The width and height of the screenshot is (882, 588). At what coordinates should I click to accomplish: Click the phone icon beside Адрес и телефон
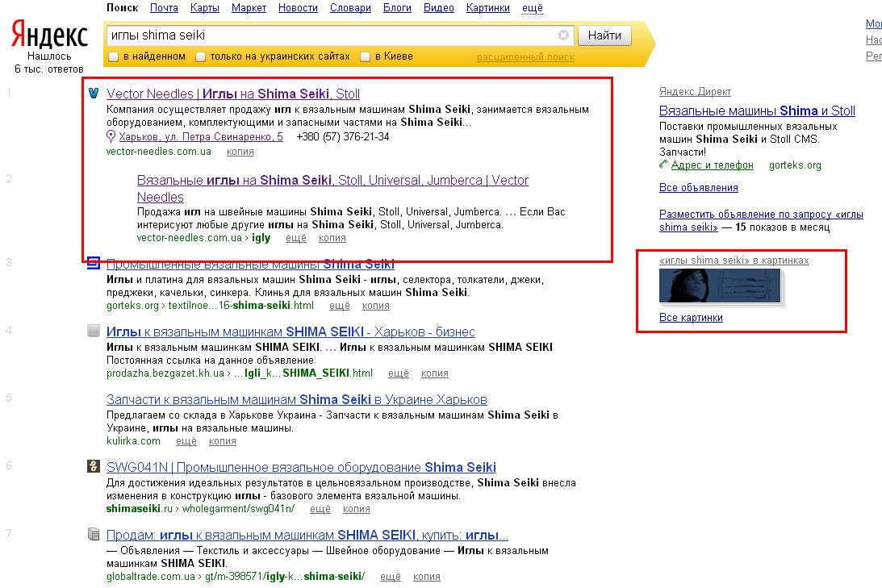(664, 165)
